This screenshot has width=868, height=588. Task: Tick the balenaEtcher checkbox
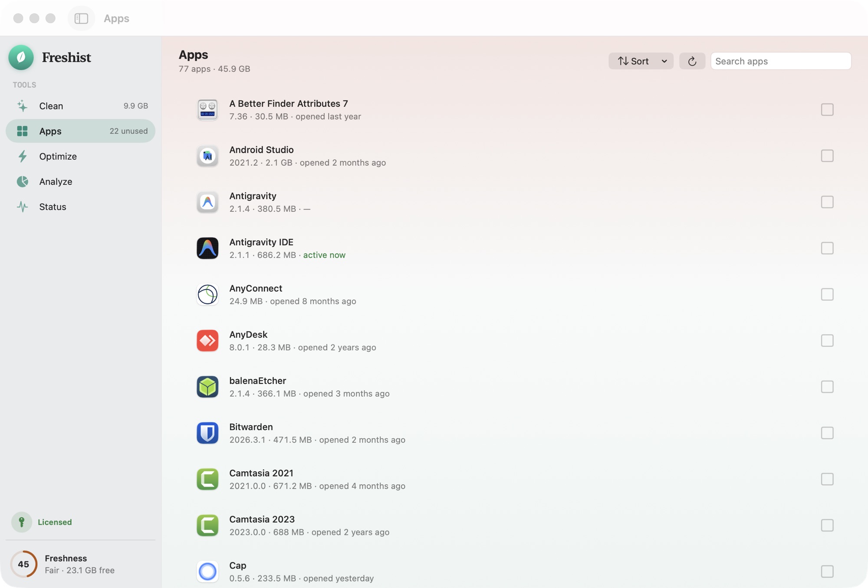coord(827,387)
